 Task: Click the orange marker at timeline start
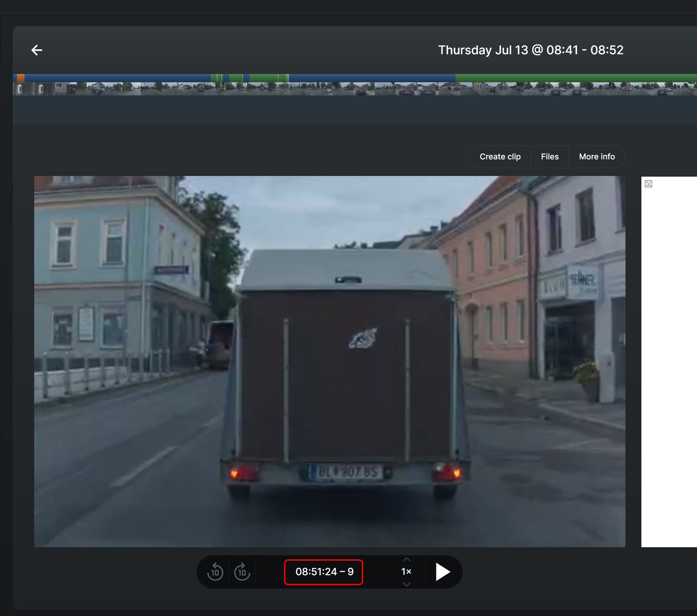click(x=21, y=77)
